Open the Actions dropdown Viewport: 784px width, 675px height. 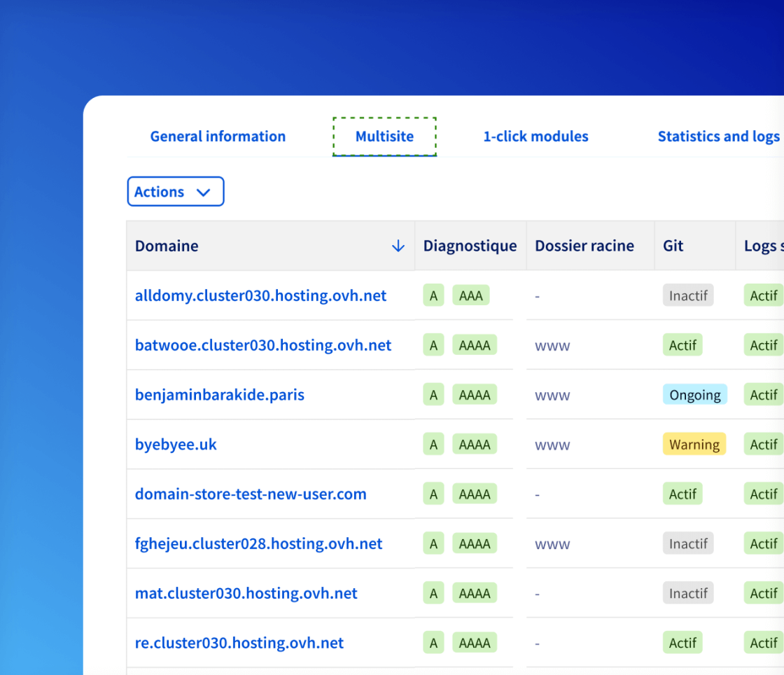pyautogui.click(x=175, y=192)
